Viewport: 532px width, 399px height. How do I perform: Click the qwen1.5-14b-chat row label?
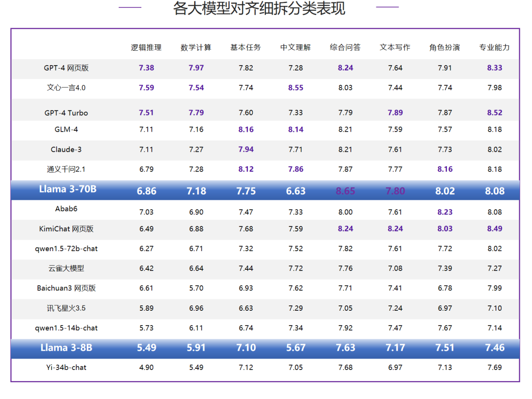tap(66, 328)
